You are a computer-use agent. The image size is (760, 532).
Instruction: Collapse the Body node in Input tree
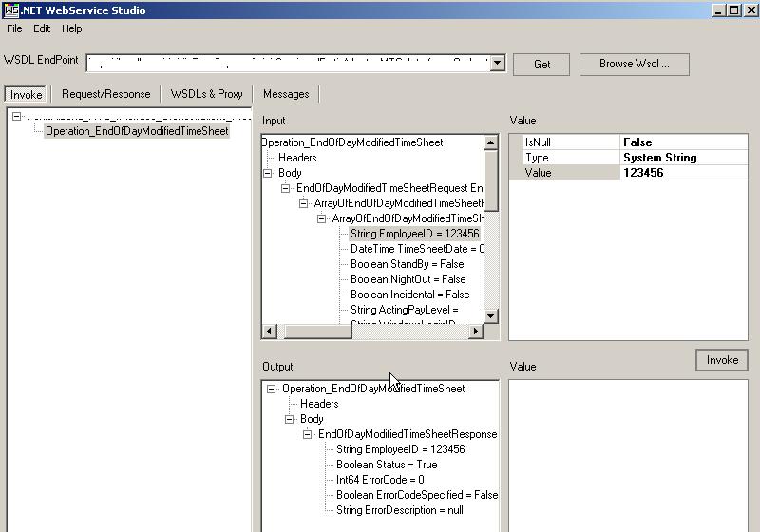(x=267, y=173)
